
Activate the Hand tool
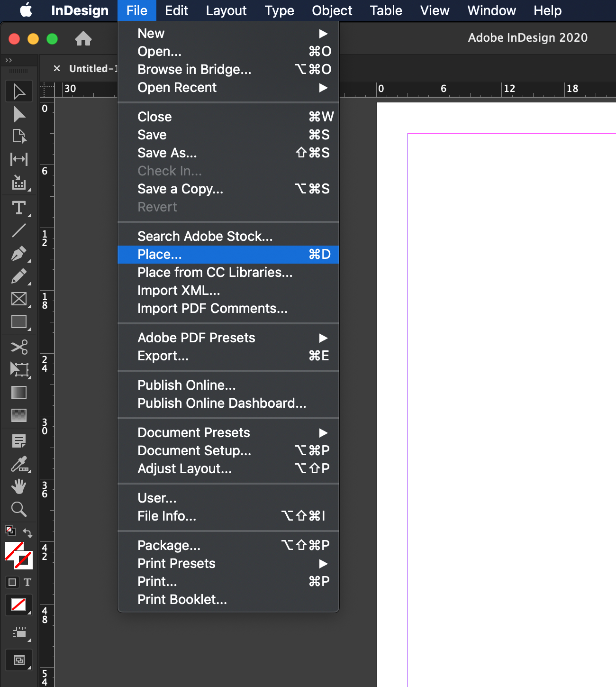19,486
